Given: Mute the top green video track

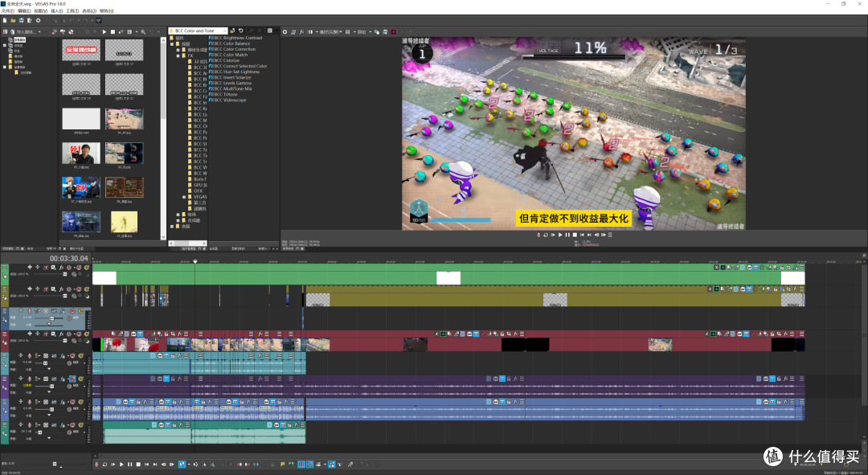Looking at the screenshot, I should click(x=79, y=268).
